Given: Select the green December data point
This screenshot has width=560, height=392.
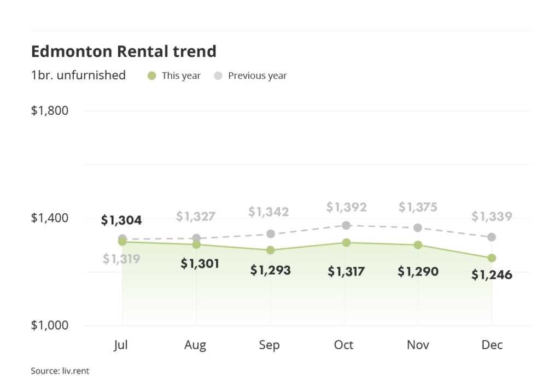Looking at the screenshot, I should pos(492,258).
